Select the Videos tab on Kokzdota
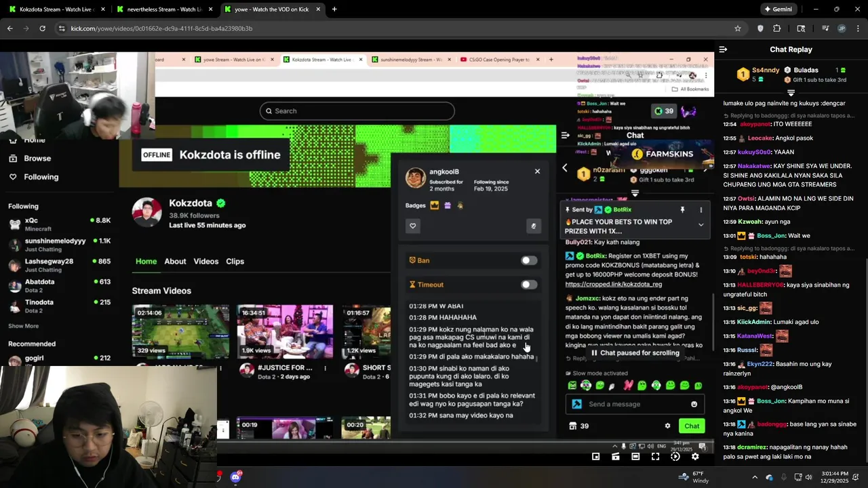Screen dimensions: 868x488 [x=206, y=262]
